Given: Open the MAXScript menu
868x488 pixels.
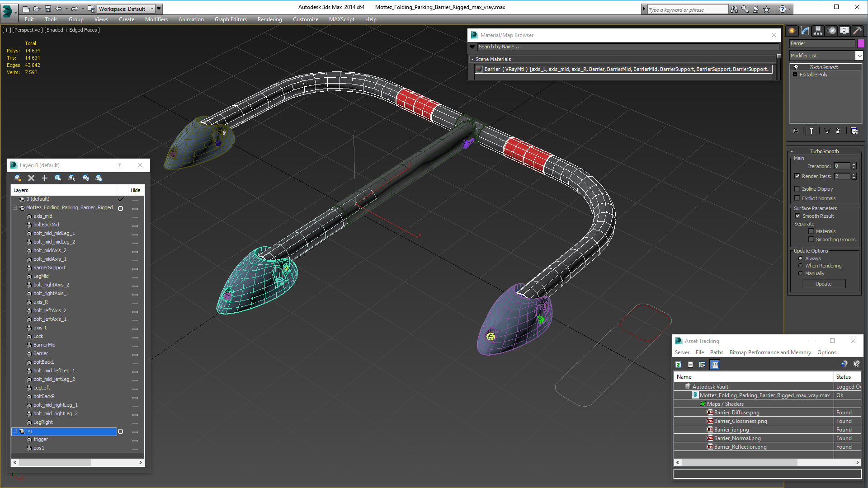Looking at the screenshot, I should pos(342,19).
